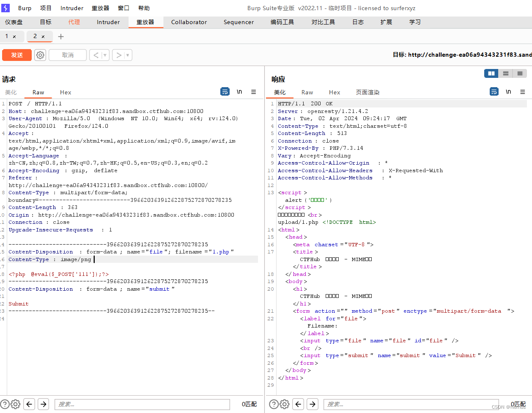Image resolution: width=532 pixels, height=413 pixels.
Task: Switch to the 扩展 tab
Action: [x=386, y=22]
